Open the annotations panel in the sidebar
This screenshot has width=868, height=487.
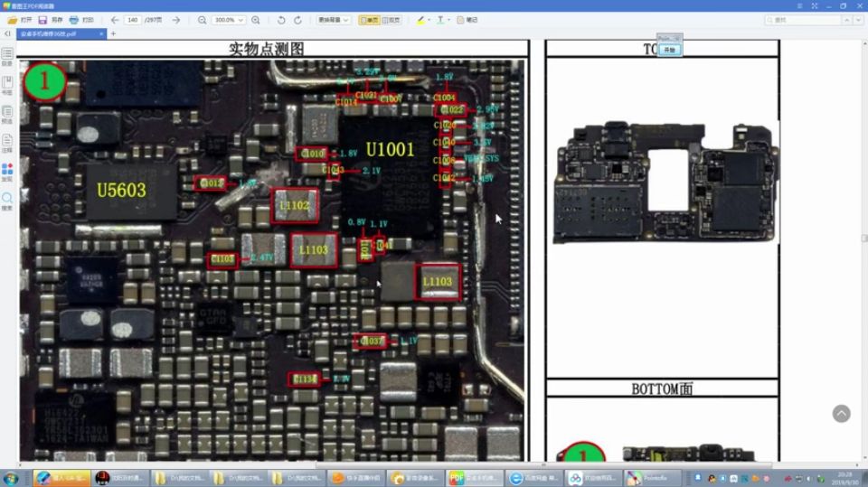(x=7, y=143)
